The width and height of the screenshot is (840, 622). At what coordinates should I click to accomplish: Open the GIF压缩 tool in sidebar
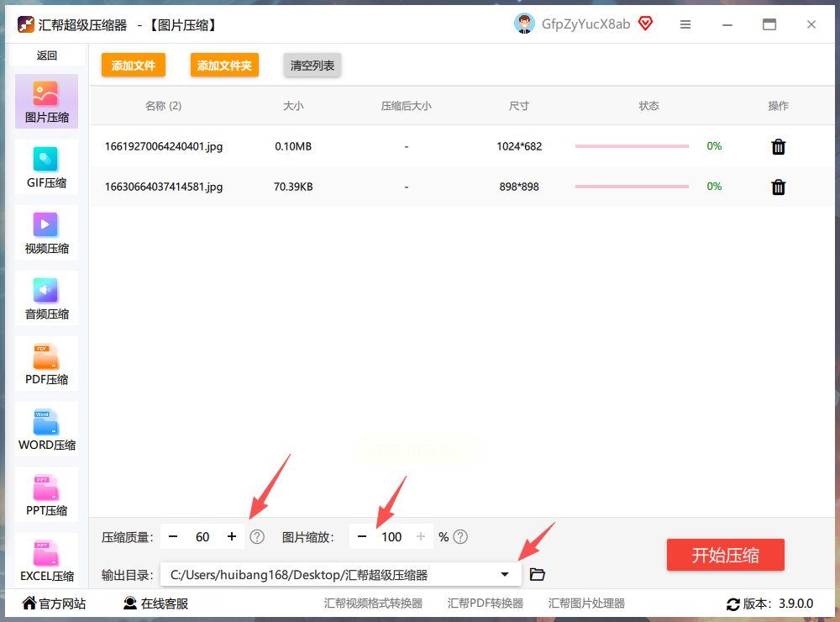(x=46, y=167)
